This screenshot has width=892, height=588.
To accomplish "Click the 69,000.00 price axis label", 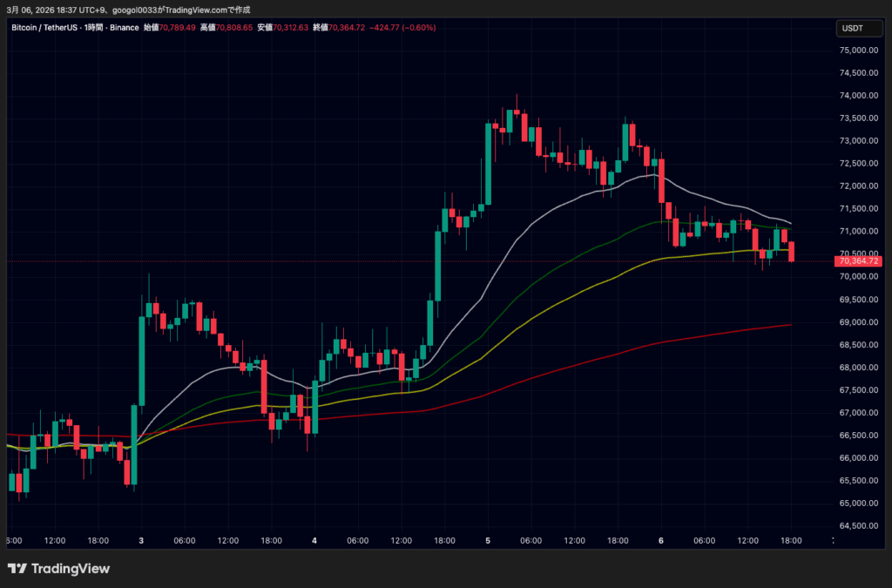I will click(858, 322).
